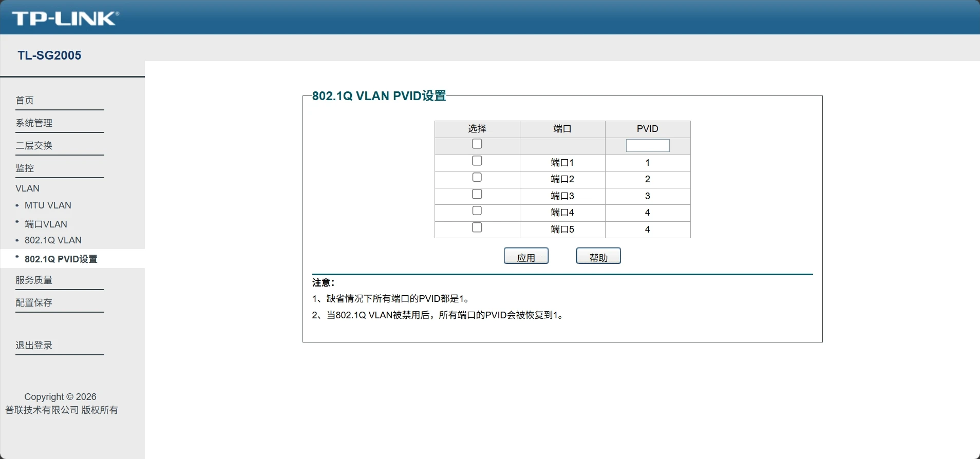Screen dimensions: 980x459
Task: Open help with the 帮助 button
Action: [x=598, y=256]
